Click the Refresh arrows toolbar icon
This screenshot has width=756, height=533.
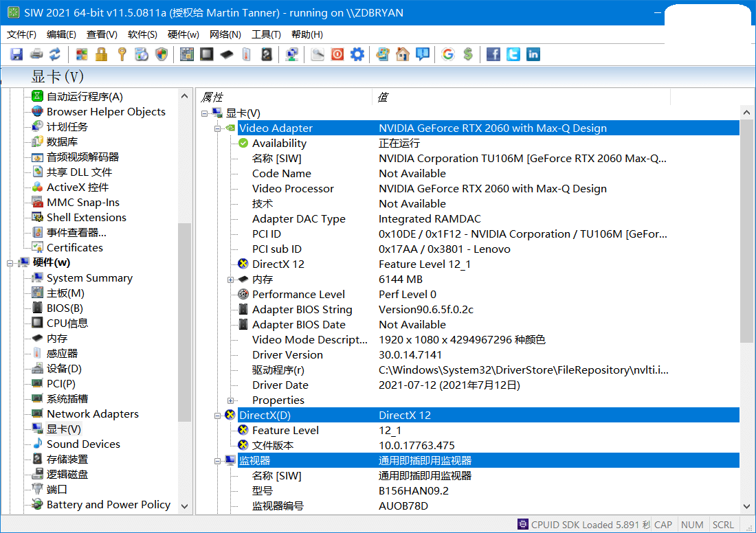click(55, 54)
